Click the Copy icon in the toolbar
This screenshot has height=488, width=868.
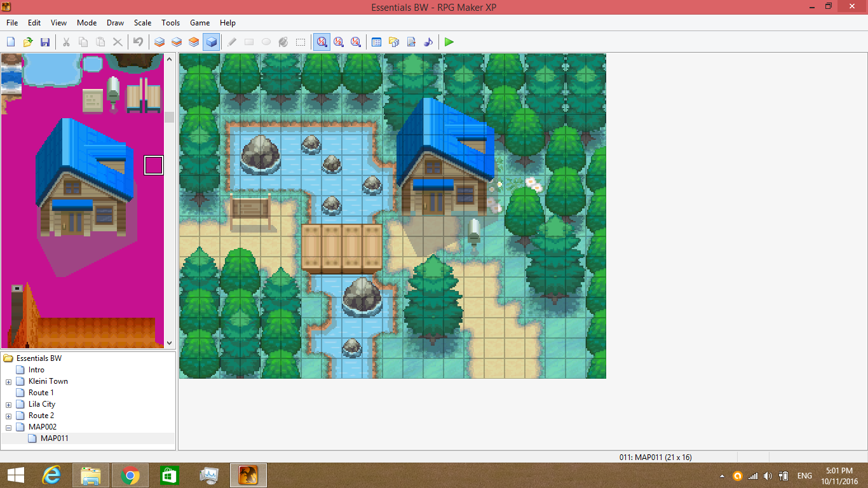coord(83,42)
